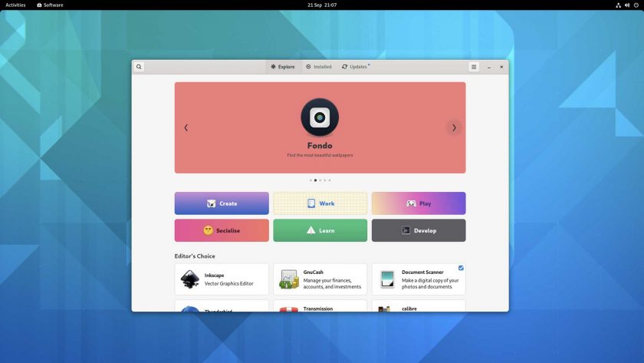Click the Inkscape title text
This screenshot has width=644, height=363.
215,276
